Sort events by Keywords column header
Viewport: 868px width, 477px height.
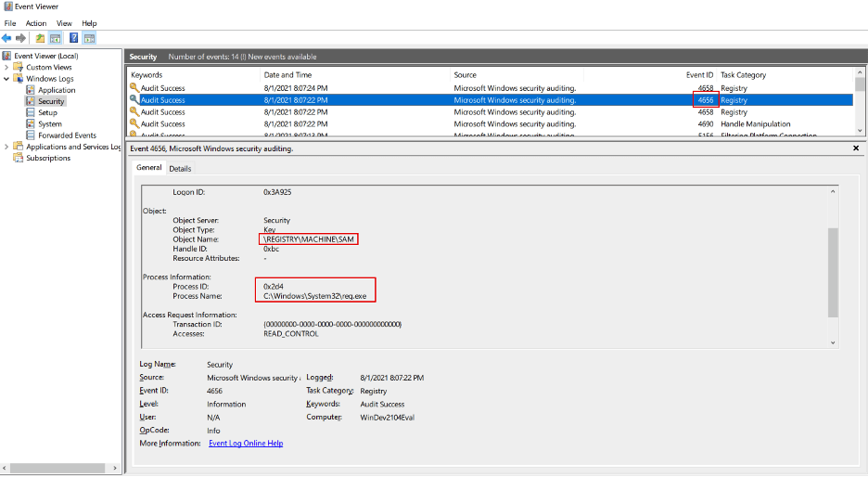coord(193,75)
